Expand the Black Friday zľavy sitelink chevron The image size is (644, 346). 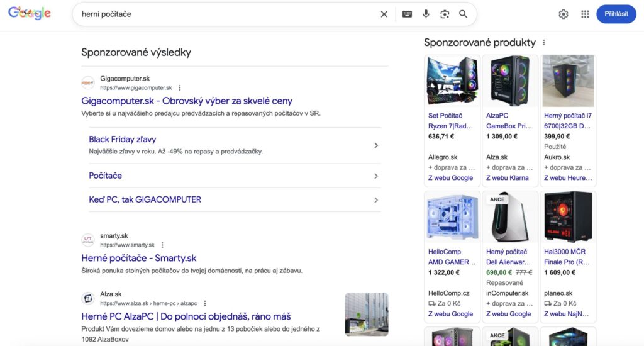click(376, 145)
